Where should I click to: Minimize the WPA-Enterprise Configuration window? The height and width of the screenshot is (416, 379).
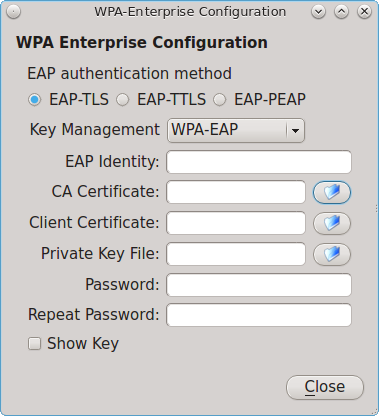pos(318,12)
